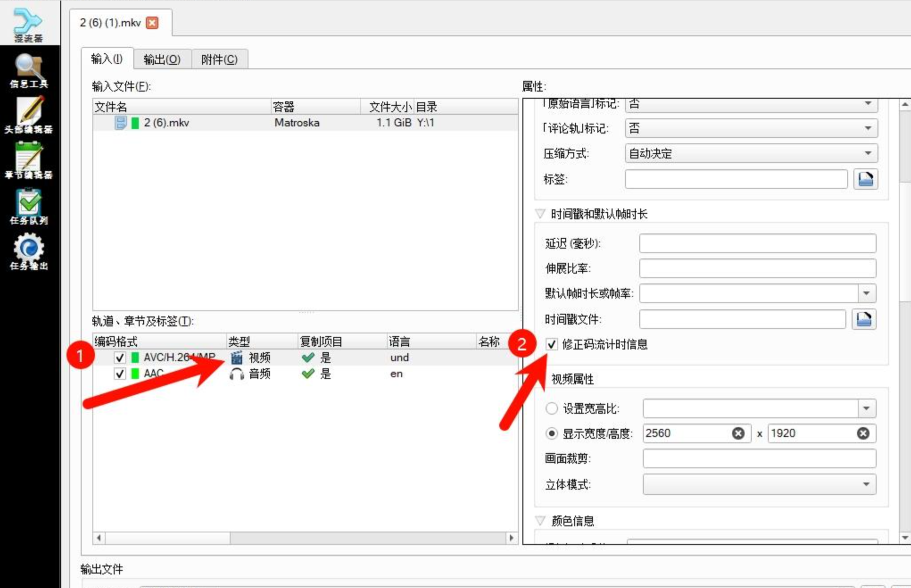Show the 任务输出 job output

click(29, 252)
